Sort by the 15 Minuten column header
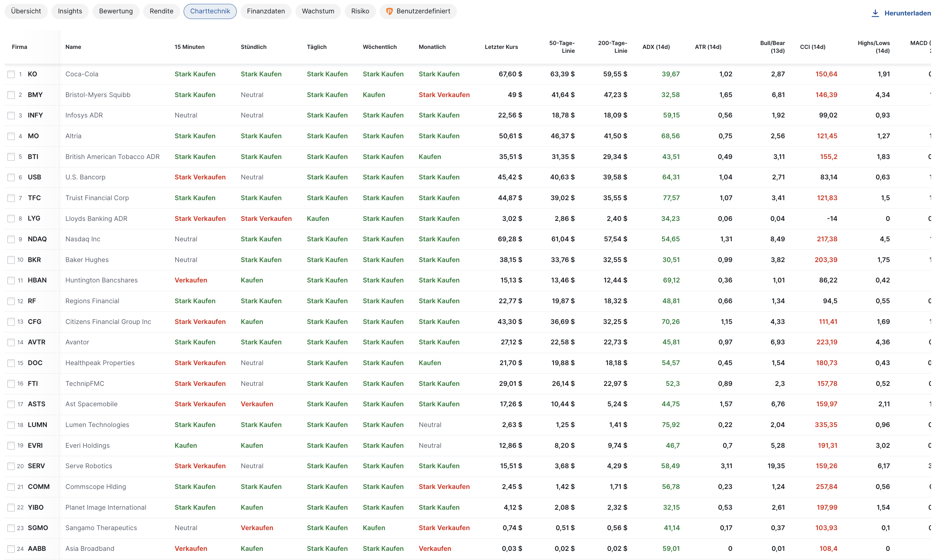 click(x=189, y=47)
